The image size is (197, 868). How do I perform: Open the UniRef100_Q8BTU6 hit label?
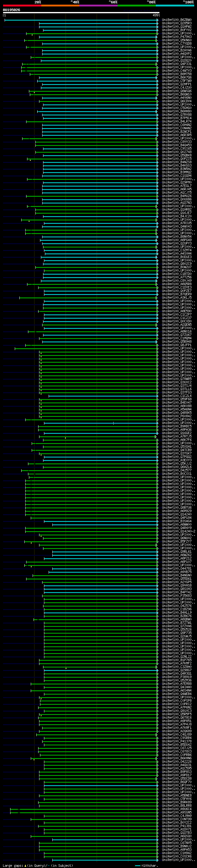click(x=177, y=508)
